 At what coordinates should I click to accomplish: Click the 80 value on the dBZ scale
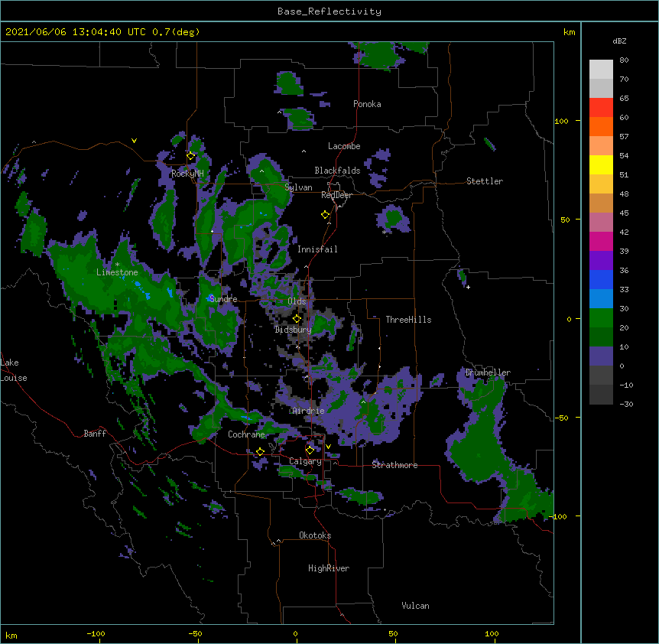624,60
